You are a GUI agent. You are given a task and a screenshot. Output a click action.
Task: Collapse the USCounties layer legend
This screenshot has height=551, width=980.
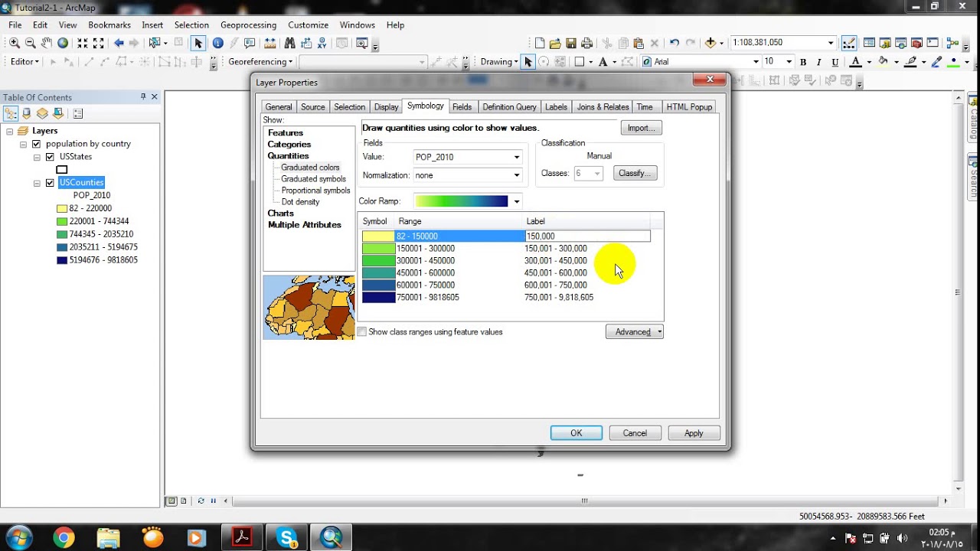pos(37,183)
